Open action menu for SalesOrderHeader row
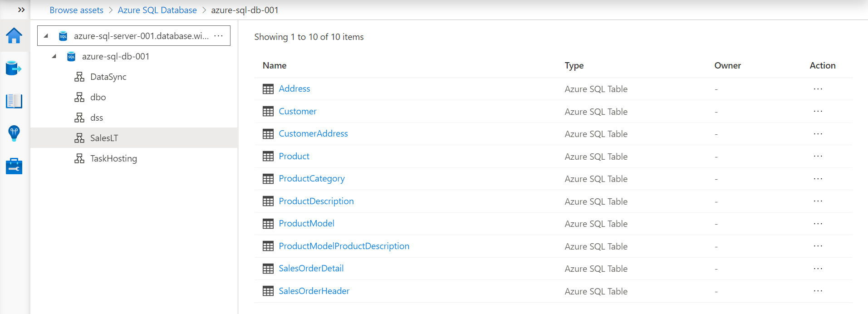The height and width of the screenshot is (314, 868). click(x=818, y=291)
